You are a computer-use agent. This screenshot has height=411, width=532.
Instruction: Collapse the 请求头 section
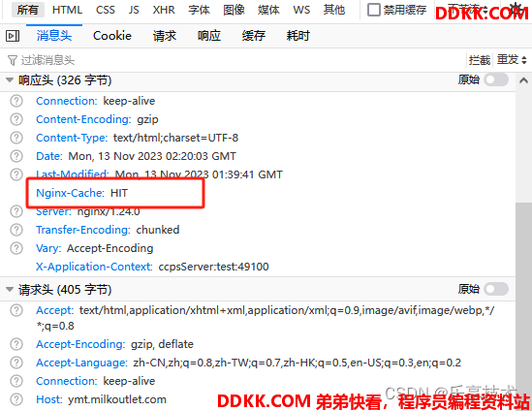point(10,290)
